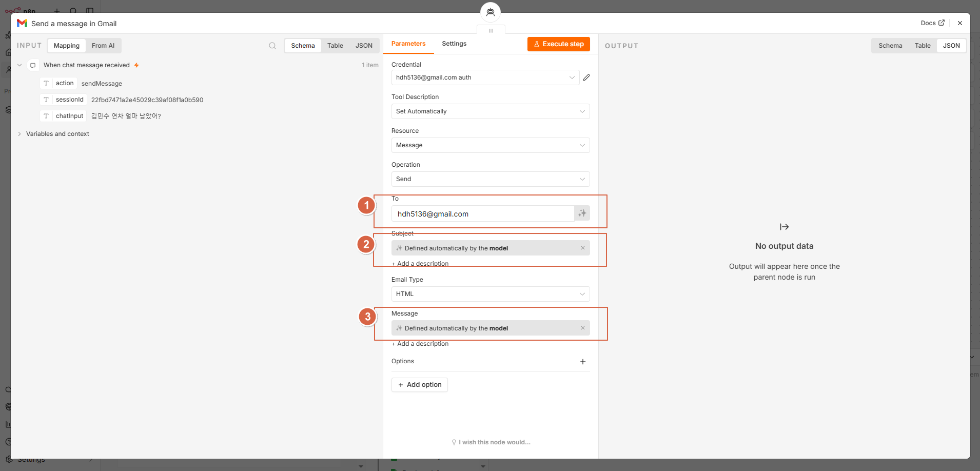Click 'Add a description' under Message

pyautogui.click(x=420, y=344)
